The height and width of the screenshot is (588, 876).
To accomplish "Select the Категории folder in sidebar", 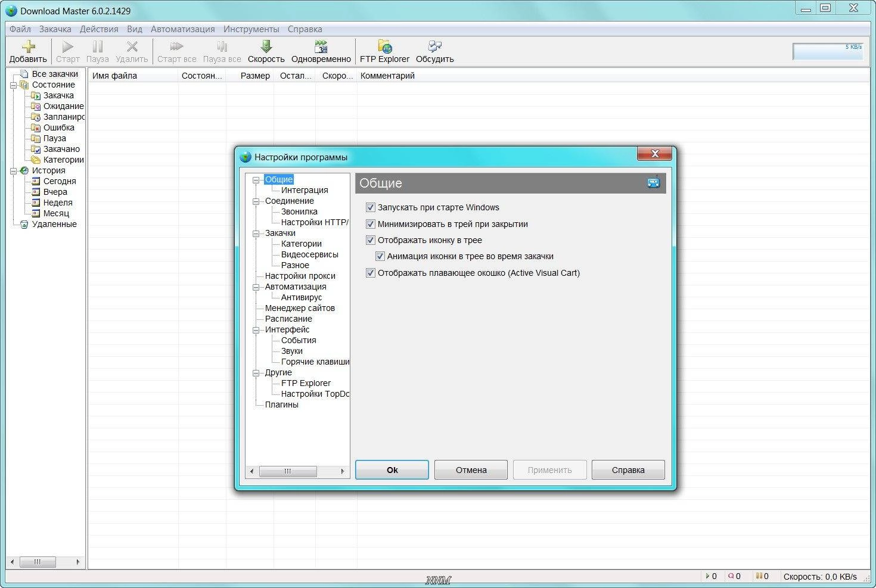I will coord(63,160).
